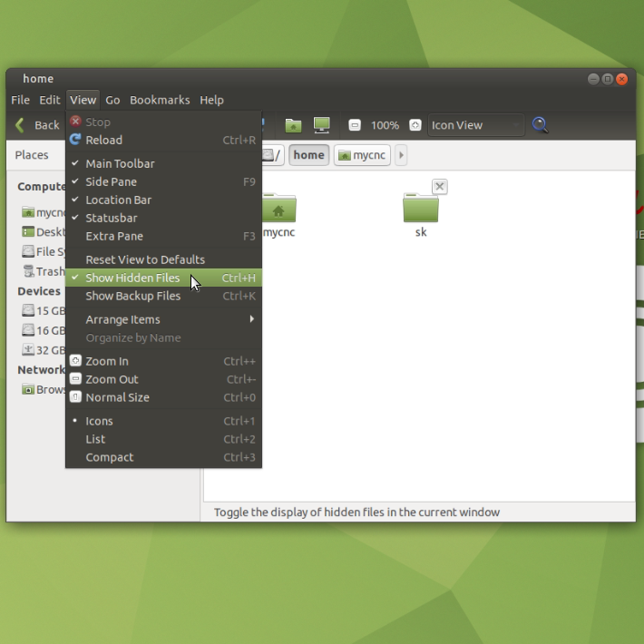Click the emblem badge on sk folder
The image size is (644, 644).
point(439,187)
